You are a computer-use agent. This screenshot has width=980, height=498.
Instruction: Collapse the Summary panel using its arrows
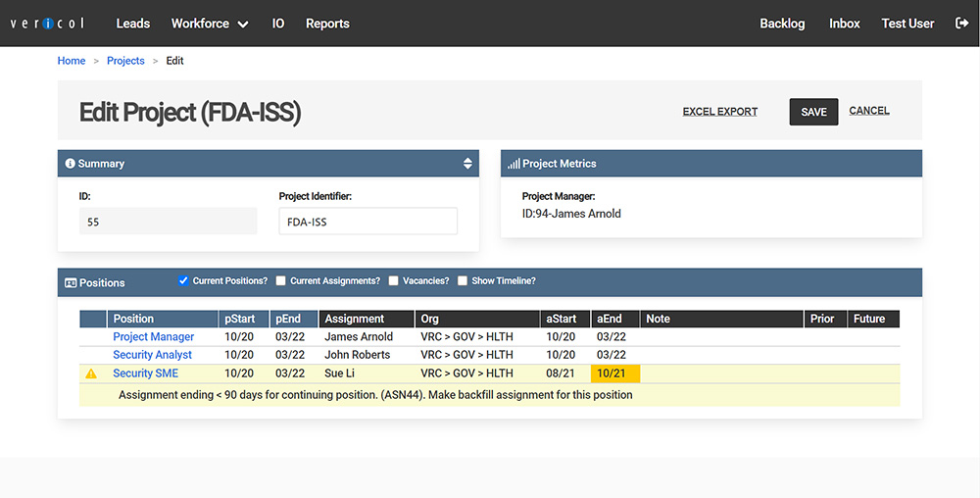pyautogui.click(x=467, y=164)
